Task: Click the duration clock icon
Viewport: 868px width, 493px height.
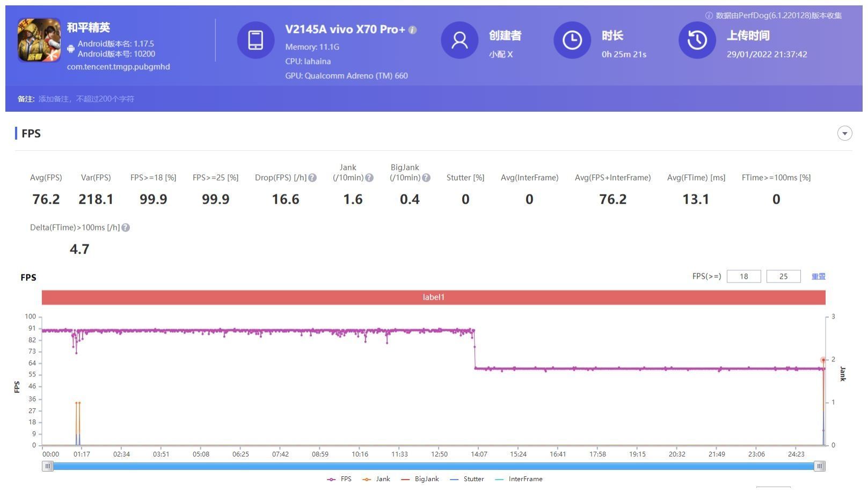Action: [572, 40]
